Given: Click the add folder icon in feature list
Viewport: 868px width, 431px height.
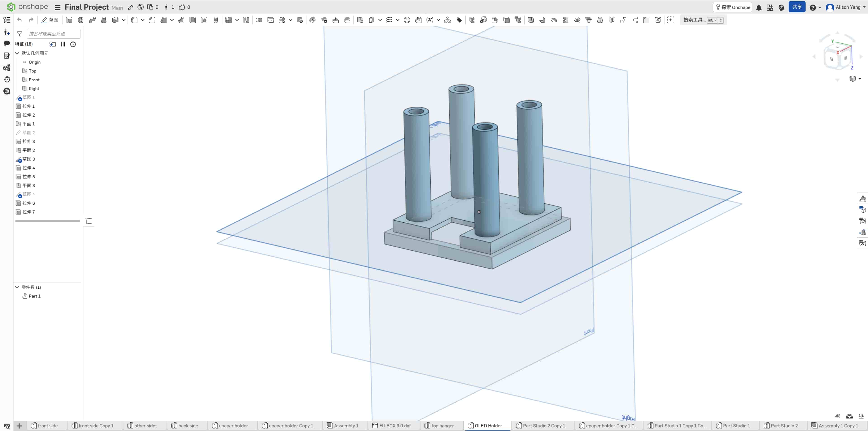Looking at the screenshot, I should point(53,44).
